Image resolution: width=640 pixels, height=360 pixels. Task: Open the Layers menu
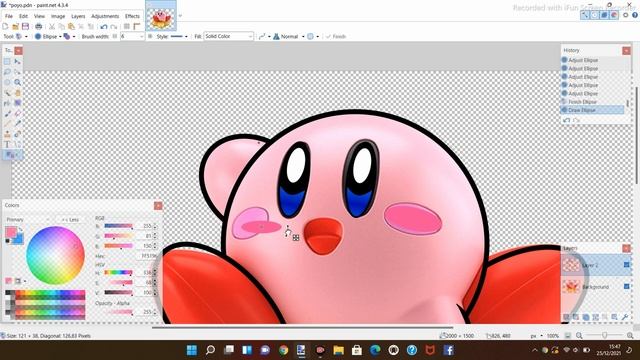[x=78, y=16]
